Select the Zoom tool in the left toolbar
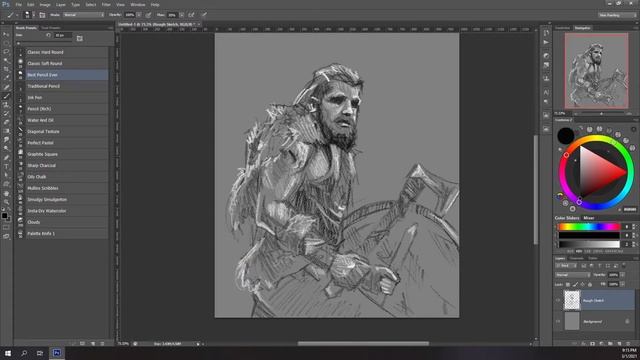The image size is (640, 360). 6,202
